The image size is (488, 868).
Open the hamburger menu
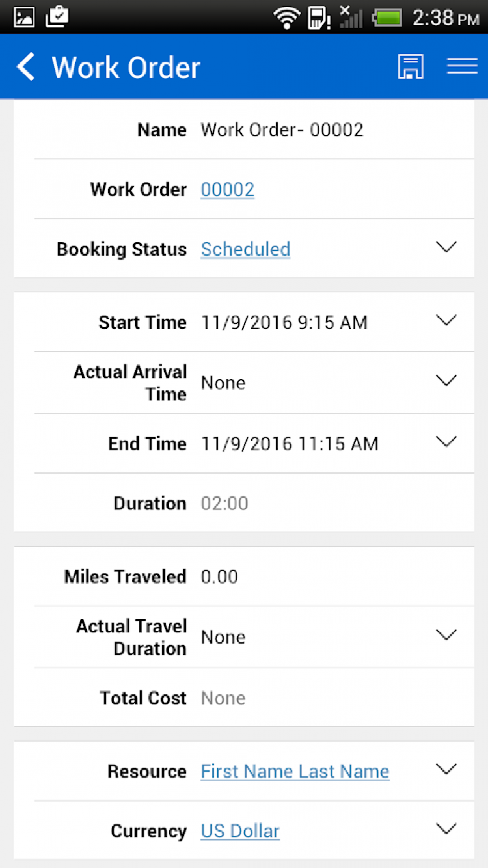(x=462, y=66)
